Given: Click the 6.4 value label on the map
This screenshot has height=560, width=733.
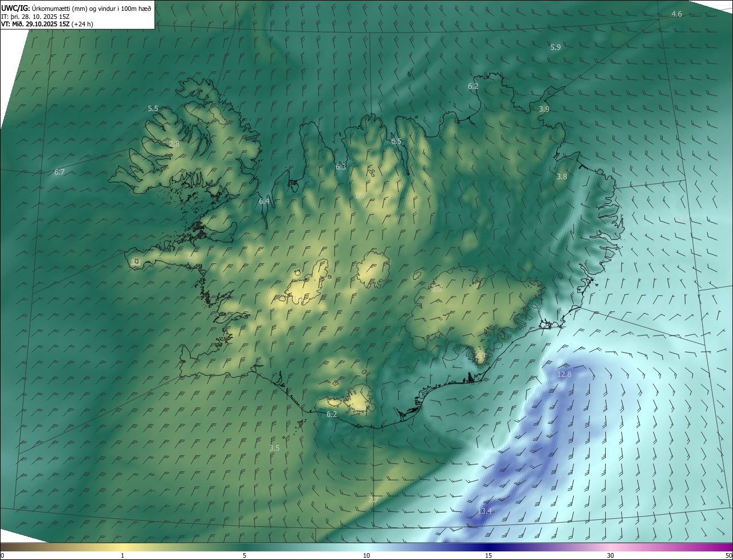Looking at the screenshot, I should coord(264,201).
